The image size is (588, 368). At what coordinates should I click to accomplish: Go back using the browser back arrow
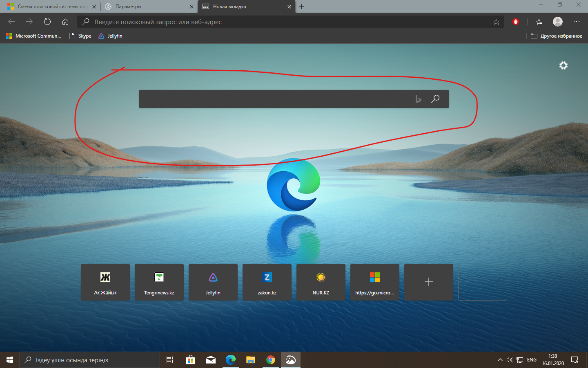[x=11, y=22]
